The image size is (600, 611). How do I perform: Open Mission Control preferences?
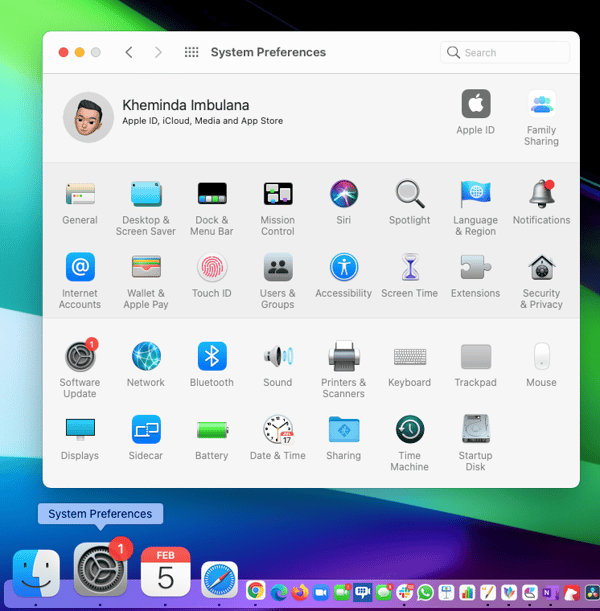coord(277,208)
